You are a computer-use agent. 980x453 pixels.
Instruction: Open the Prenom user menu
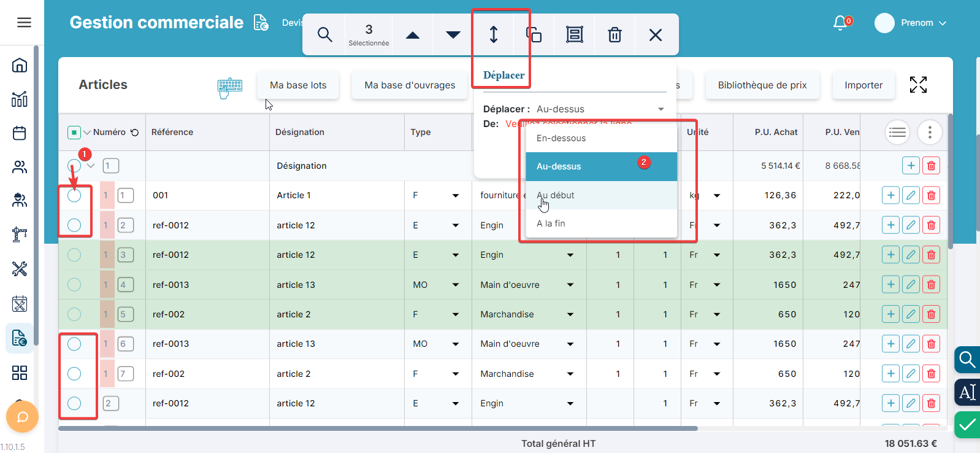(911, 23)
